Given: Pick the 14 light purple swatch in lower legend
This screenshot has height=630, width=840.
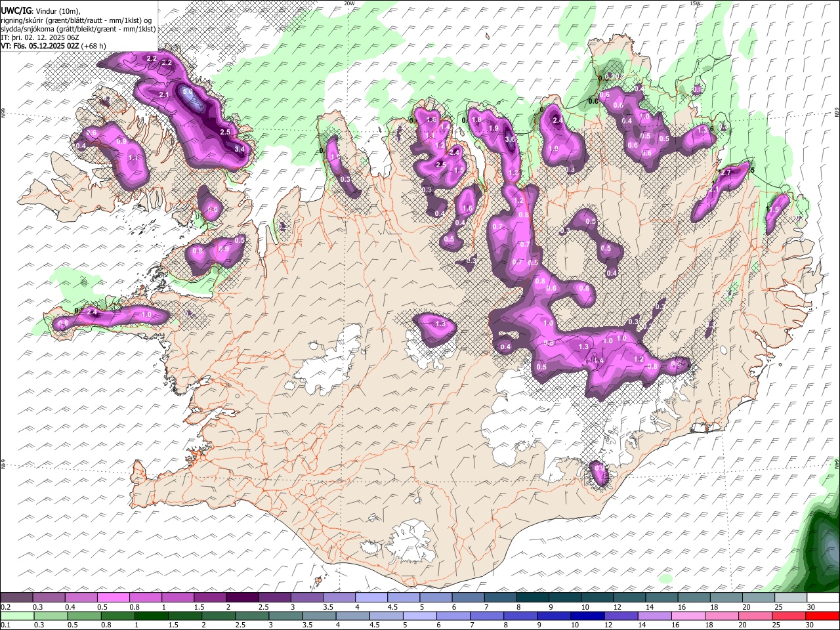Looking at the screenshot, I should click(654, 616).
